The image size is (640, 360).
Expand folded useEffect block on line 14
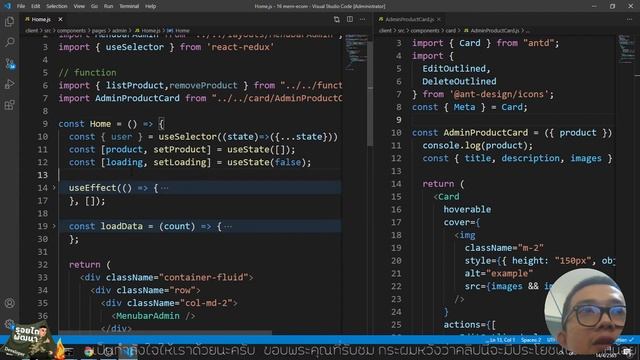pyautogui.click(x=54, y=188)
